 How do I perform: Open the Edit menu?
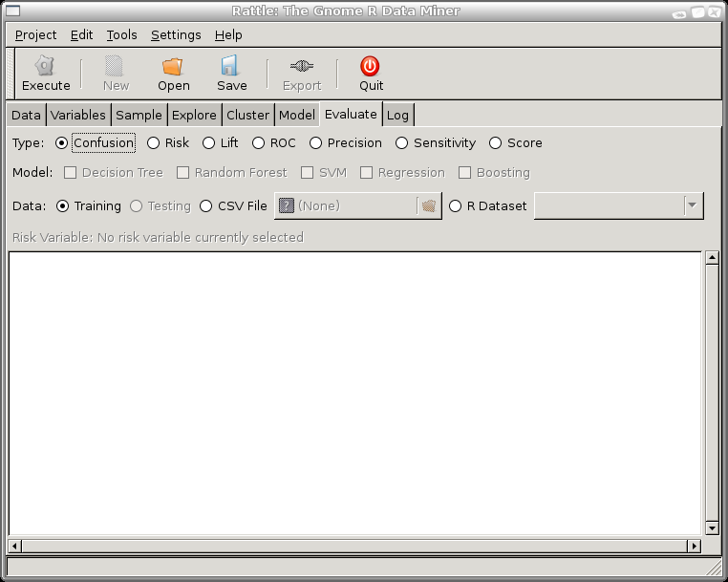pyautogui.click(x=82, y=34)
